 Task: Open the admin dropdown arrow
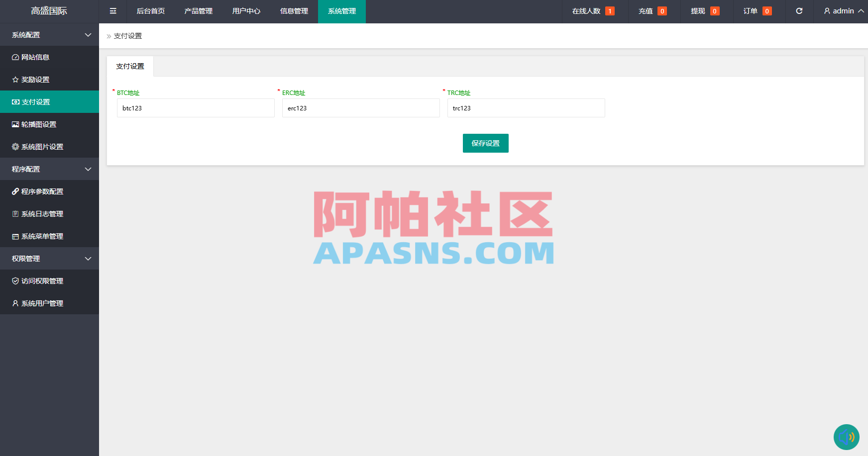pyautogui.click(x=861, y=11)
